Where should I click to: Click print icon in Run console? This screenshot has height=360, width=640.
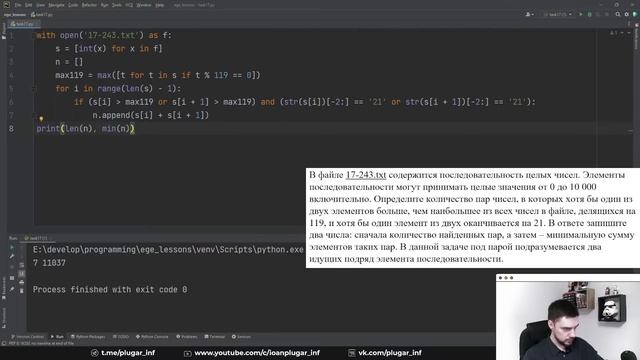(22, 282)
